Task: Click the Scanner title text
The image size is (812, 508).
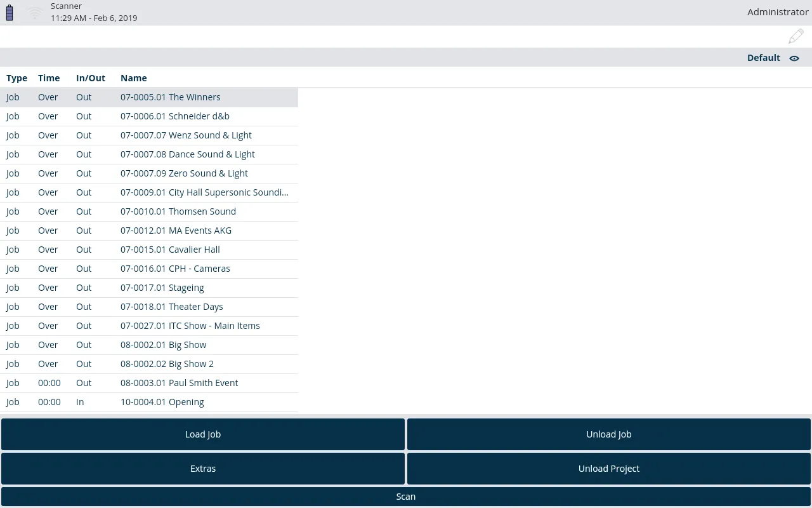Action: click(x=67, y=6)
